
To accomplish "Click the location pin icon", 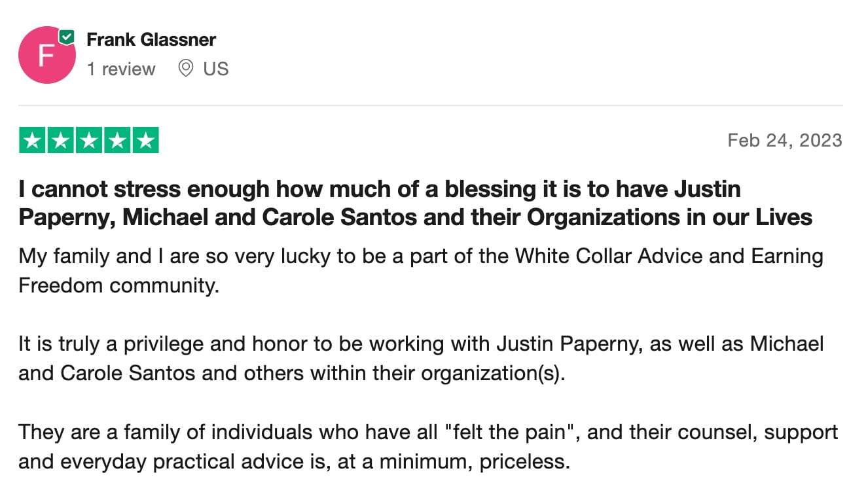I will [x=186, y=68].
